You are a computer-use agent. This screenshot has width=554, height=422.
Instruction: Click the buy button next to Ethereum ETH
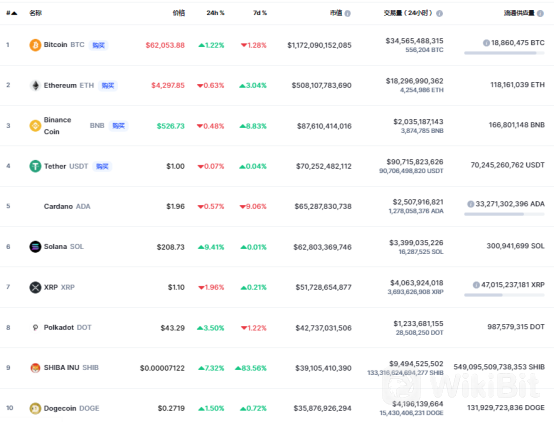tap(108, 86)
